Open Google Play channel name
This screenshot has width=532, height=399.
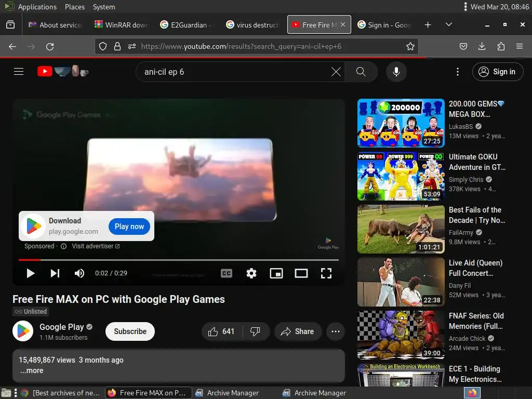(x=61, y=327)
